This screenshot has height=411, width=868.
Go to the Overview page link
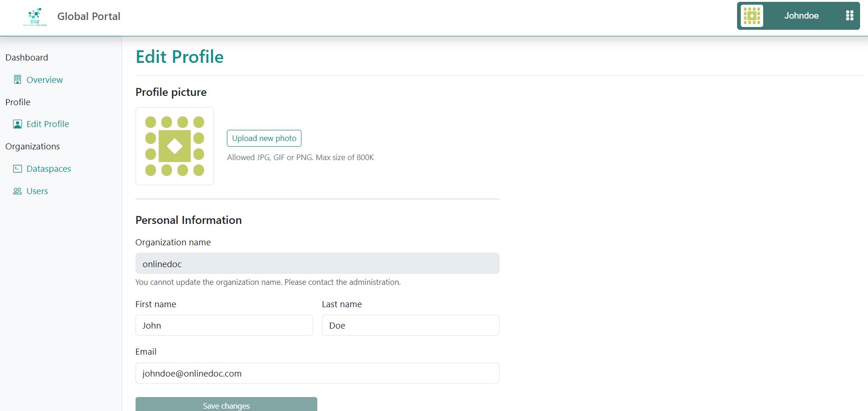[44, 80]
